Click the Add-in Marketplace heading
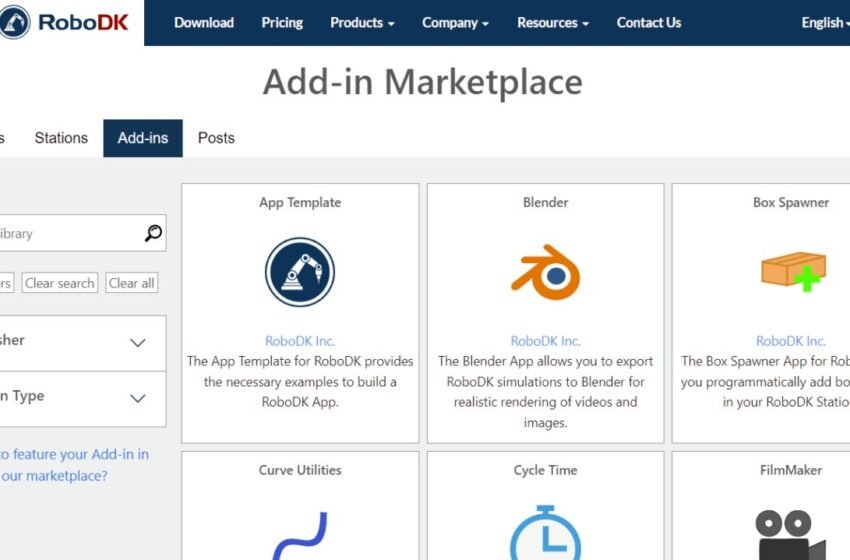Viewport: 850px width, 560px height. 423,82
